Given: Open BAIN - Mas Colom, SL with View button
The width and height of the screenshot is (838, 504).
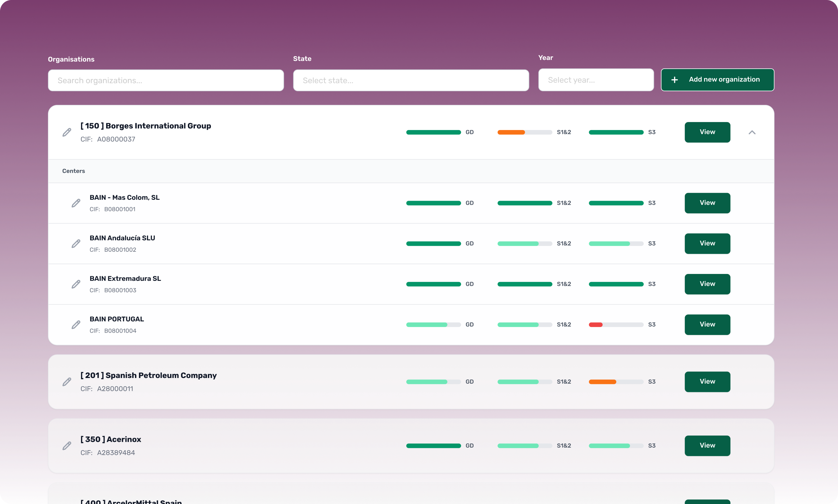Looking at the screenshot, I should [707, 203].
